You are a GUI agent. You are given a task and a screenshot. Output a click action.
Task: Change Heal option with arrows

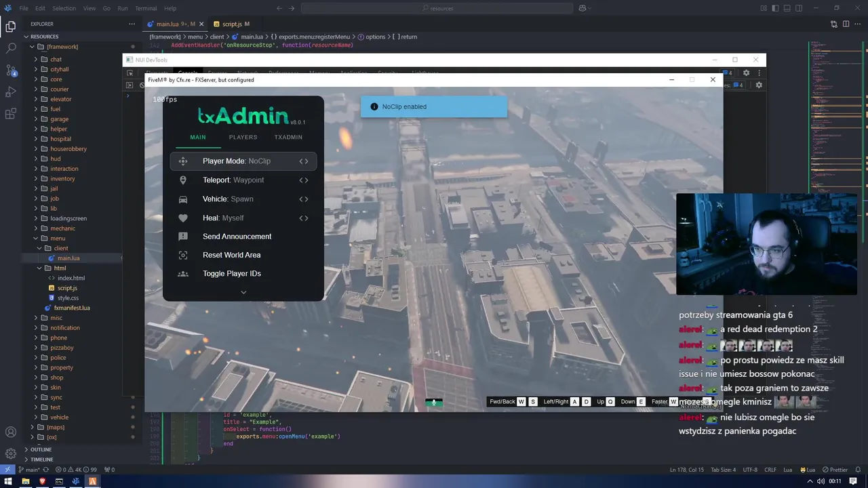[x=304, y=218]
